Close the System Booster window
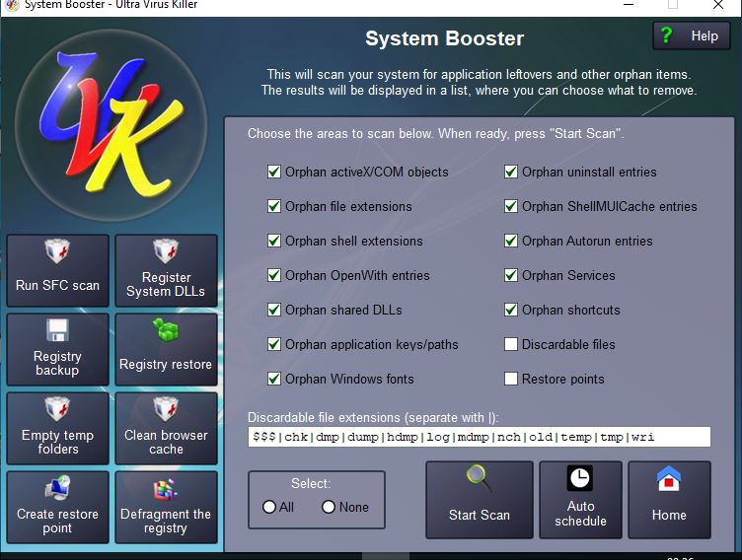742x560 pixels. pyautogui.click(x=718, y=5)
